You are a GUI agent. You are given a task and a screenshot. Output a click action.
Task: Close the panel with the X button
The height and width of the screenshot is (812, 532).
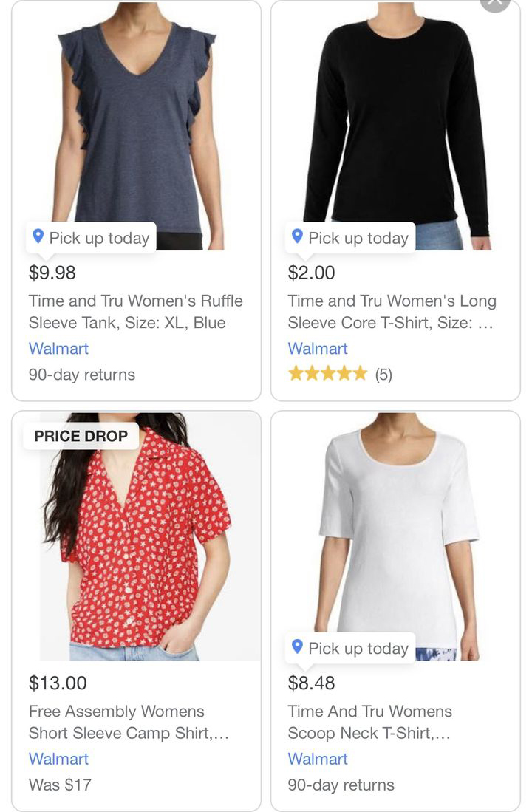[495, 3]
